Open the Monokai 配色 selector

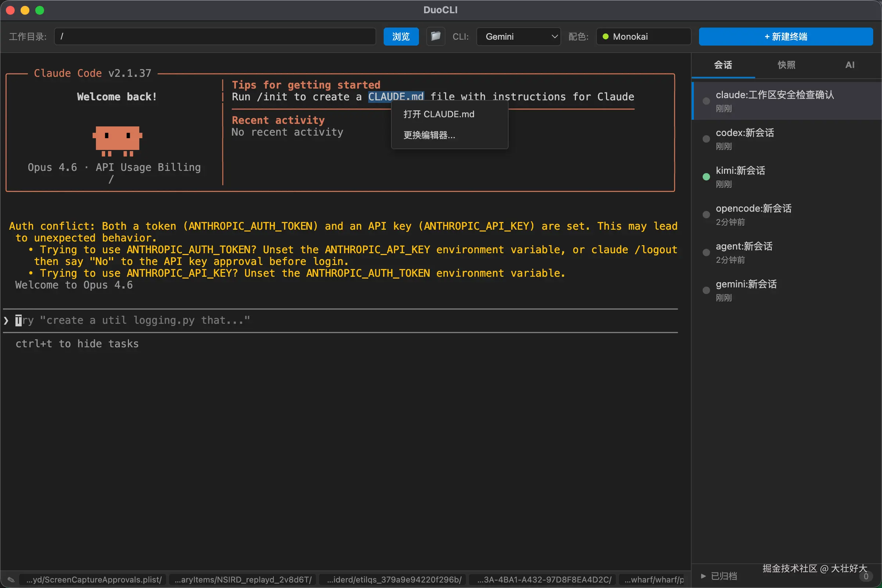pyautogui.click(x=643, y=36)
